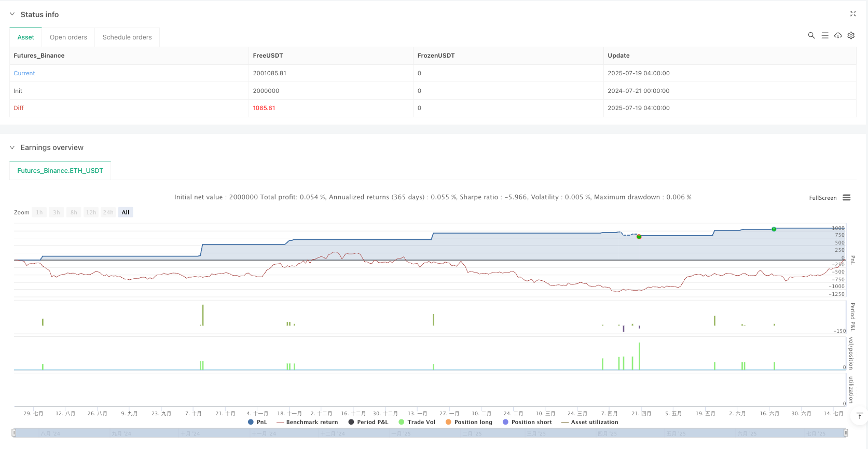Click the FullScreen button
Screen dimensions: 868x449
click(x=822, y=198)
